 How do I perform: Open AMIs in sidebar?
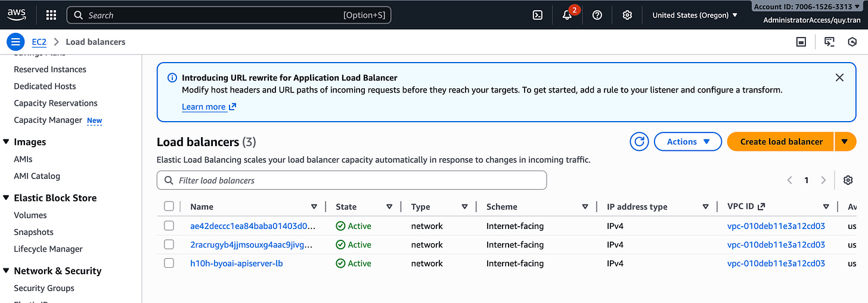pyautogui.click(x=23, y=159)
